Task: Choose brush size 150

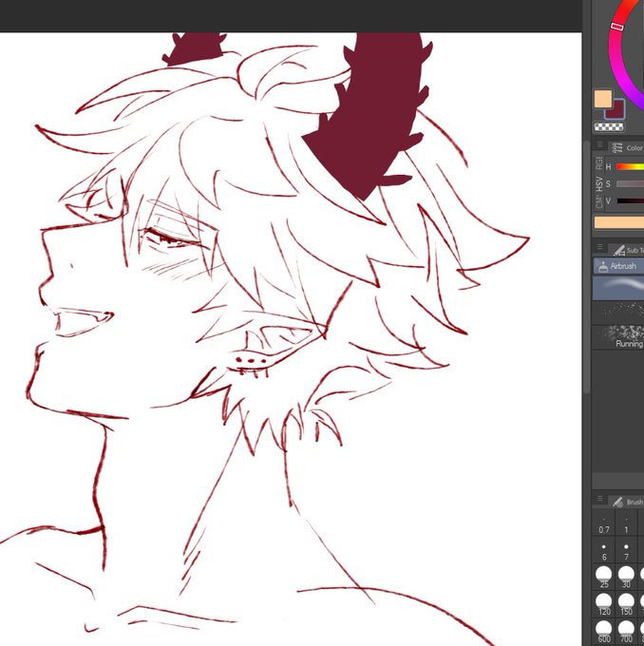Action: (x=626, y=604)
